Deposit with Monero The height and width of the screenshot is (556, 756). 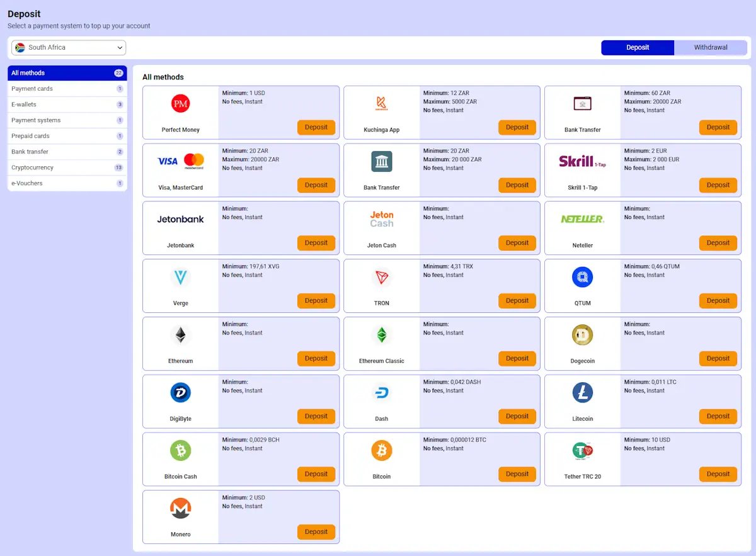pos(316,532)
